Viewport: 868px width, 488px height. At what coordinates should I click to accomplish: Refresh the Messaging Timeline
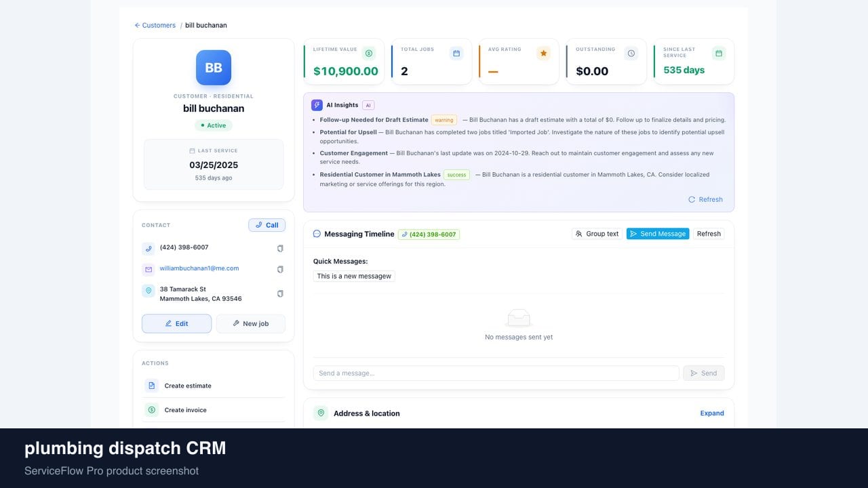click(x=709, y=234)
